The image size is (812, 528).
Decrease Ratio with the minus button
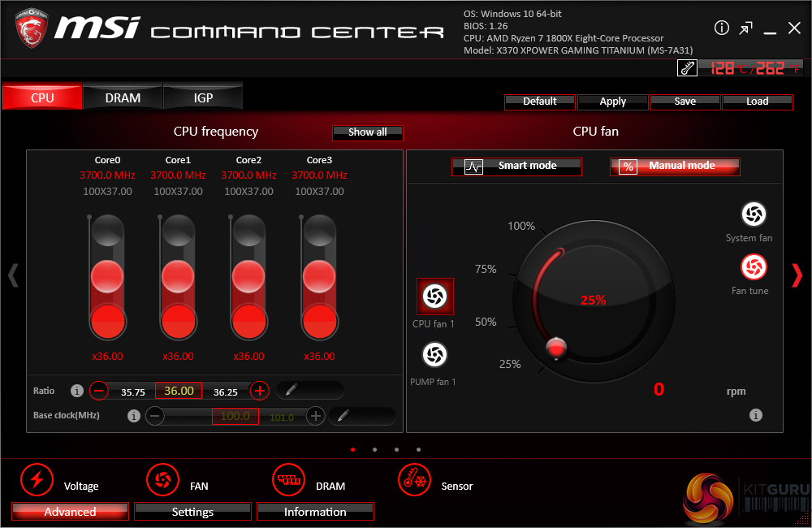pyautogui.click(x=98, y=390)
